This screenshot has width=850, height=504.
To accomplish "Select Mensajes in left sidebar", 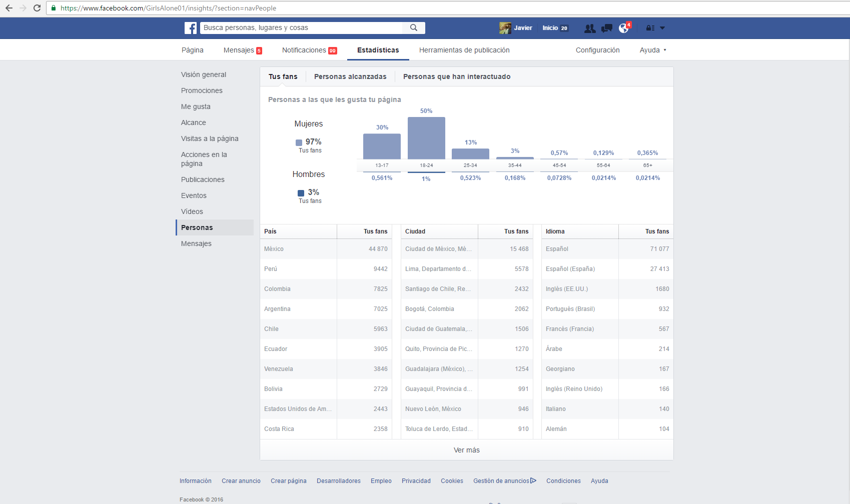I will click(196, 243).
